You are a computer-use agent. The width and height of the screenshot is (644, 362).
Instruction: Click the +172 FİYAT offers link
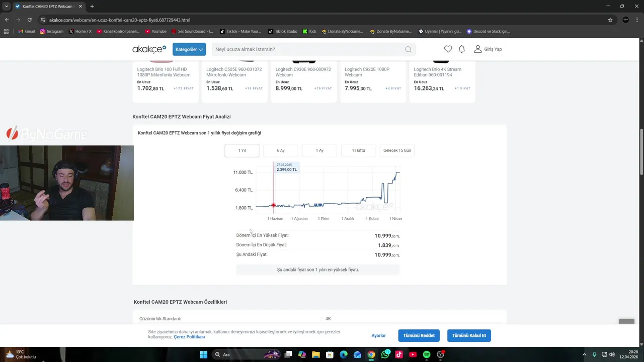pyautogui.click(x=183, y=88)
